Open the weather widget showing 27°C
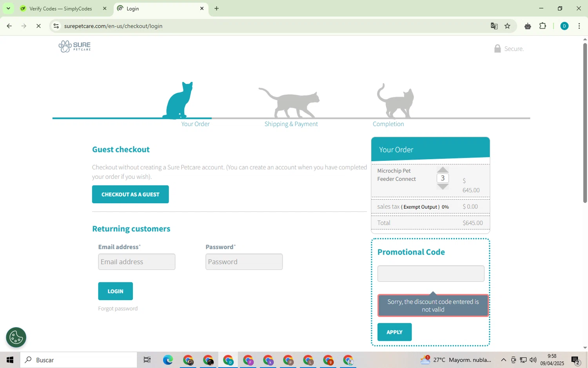 (456, 360)
